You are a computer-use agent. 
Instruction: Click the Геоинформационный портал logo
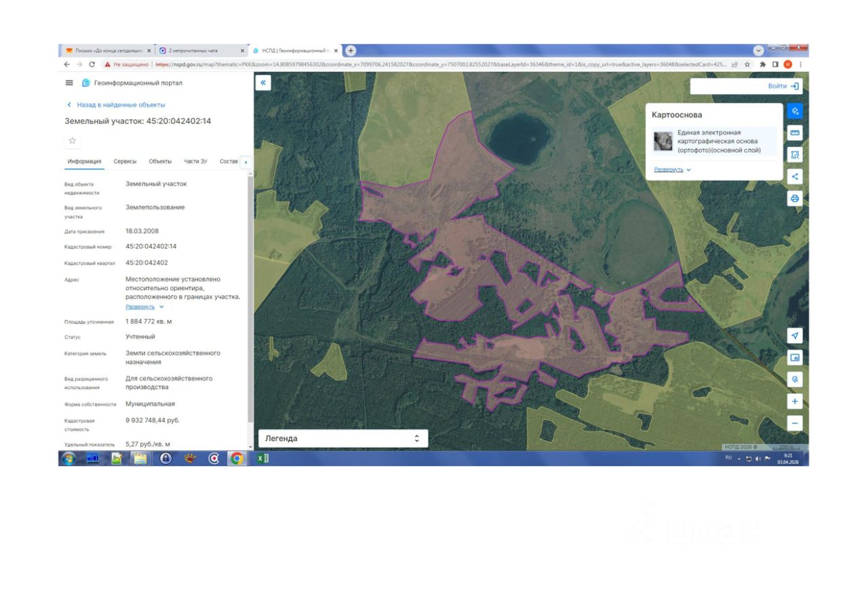pos(132,83)
